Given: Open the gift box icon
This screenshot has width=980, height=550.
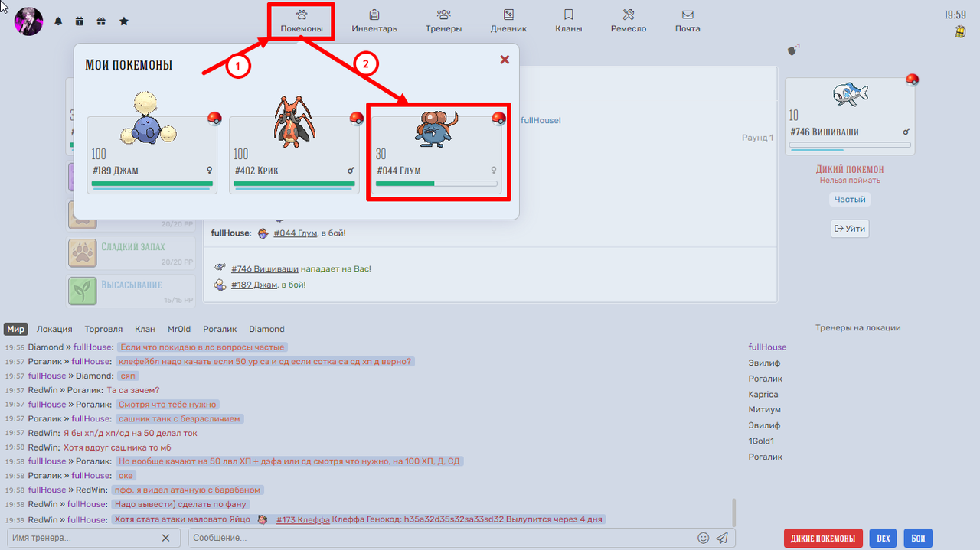Looking at the screenshot, I should tap(101, 21).
